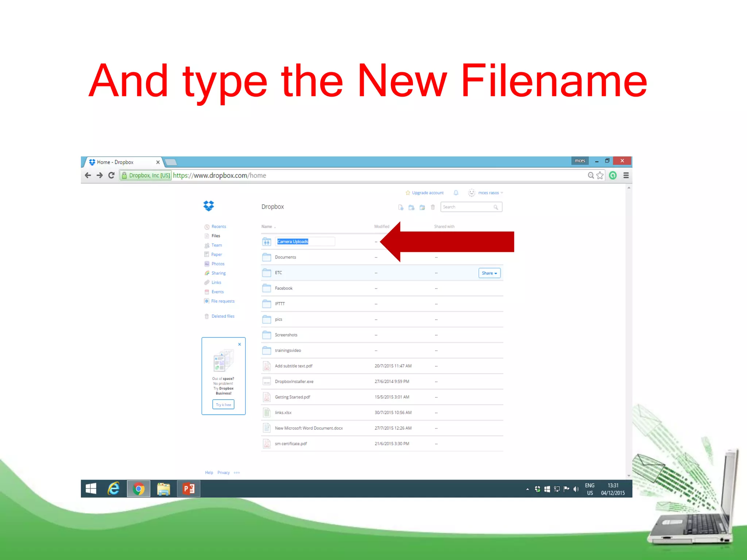
Task: Click the Upgrade account link
Action: click(x=427, y=193)
